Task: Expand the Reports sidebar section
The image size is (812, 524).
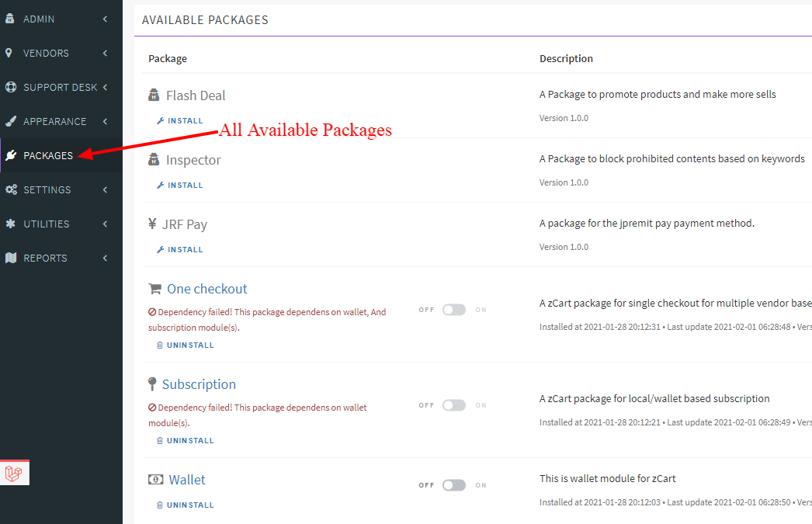Action: 43,258
